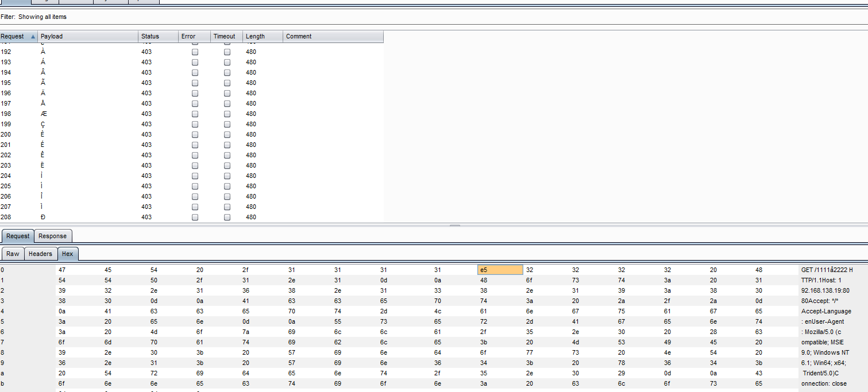
Task: Select the Request tab
Action: coord(18,236)
